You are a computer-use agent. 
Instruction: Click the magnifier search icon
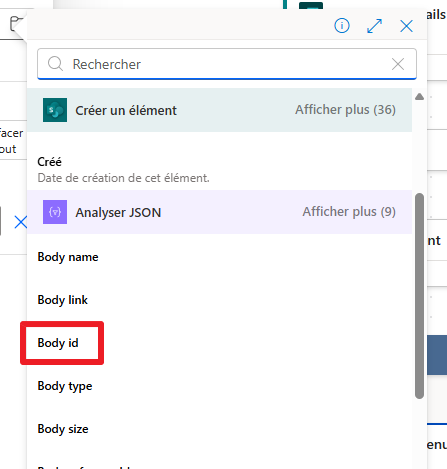[x=55, y=63]
